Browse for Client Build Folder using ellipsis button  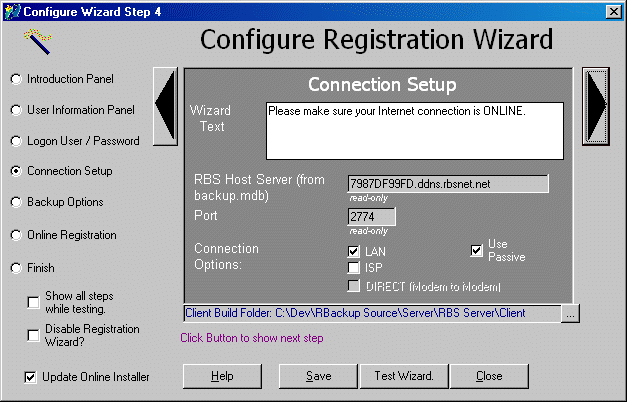[x=570, y=314]
